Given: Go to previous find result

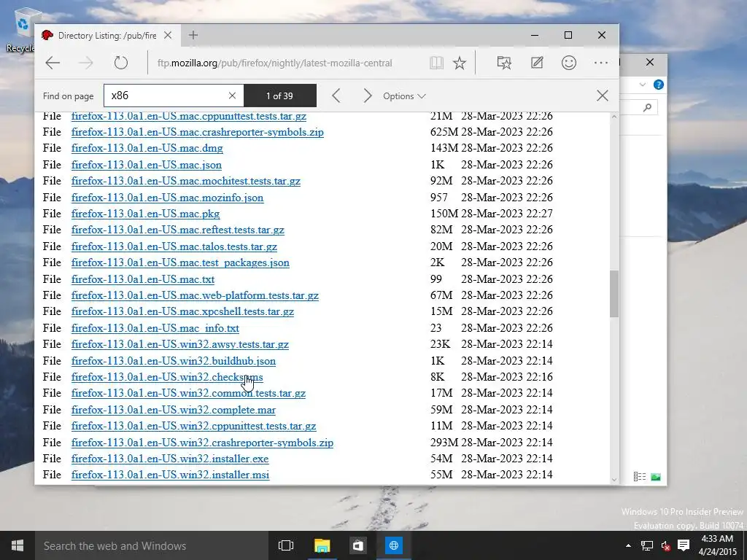Looking at the screenshot, I should click(x=336, y=96).
